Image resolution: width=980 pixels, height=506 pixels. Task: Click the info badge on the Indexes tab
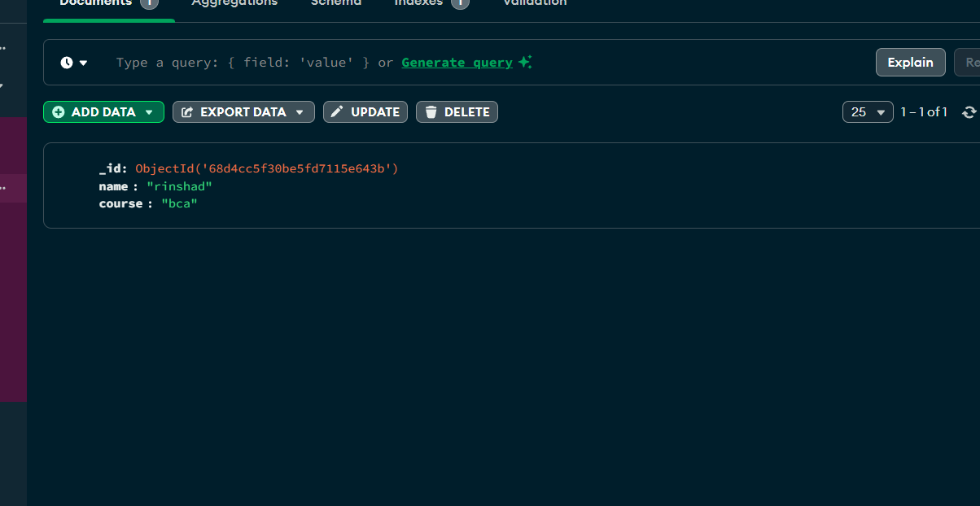(460, 3)
